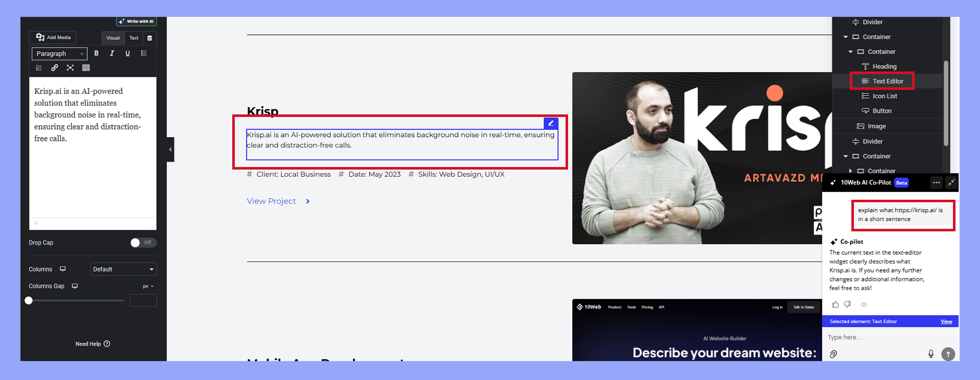The image size is (980, 380).
Task: Toggle the editor toolbar kitchen sink
Action: click(86, 67)
